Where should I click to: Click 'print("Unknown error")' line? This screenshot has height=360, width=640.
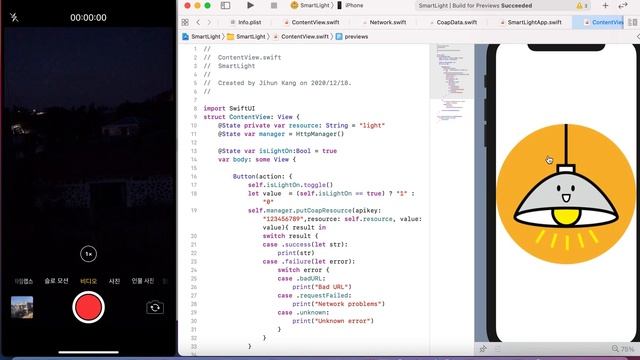coord(333,321)
